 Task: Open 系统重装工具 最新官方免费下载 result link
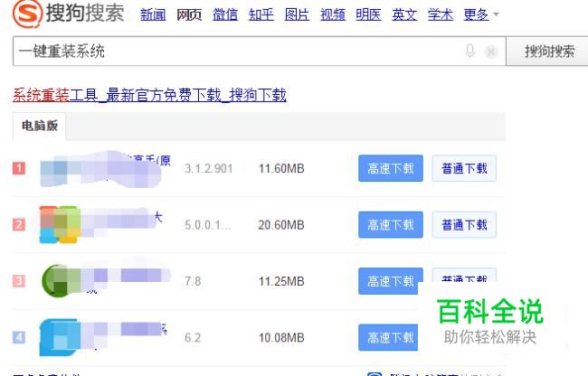[x=149, y=95]
